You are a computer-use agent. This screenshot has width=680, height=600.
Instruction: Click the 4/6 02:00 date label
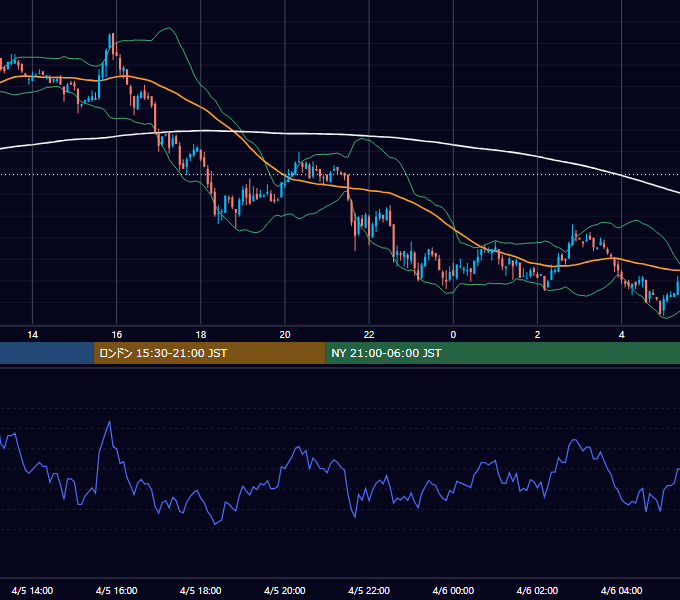click(537, 590)
